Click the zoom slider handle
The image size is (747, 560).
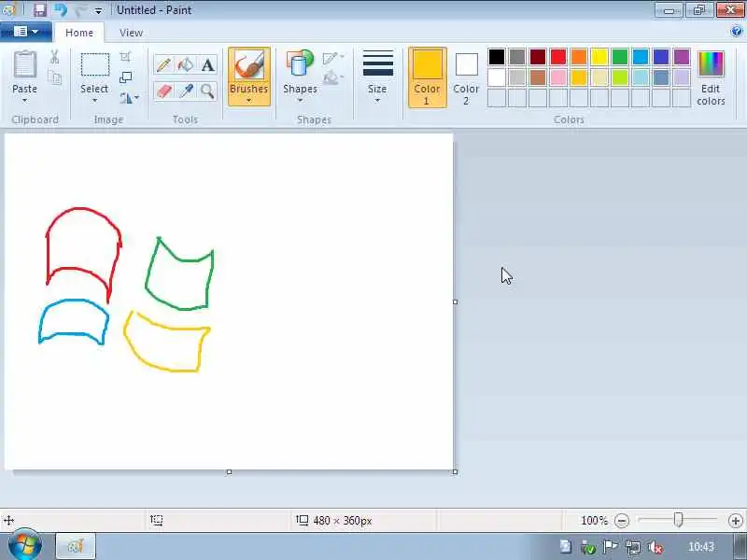coord(678,520)
